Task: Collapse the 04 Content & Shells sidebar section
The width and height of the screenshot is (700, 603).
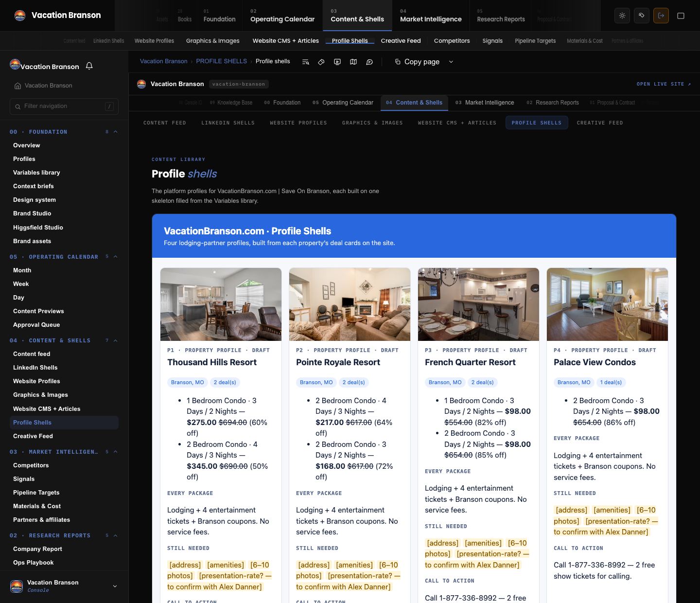Action: tap(116, 340)
